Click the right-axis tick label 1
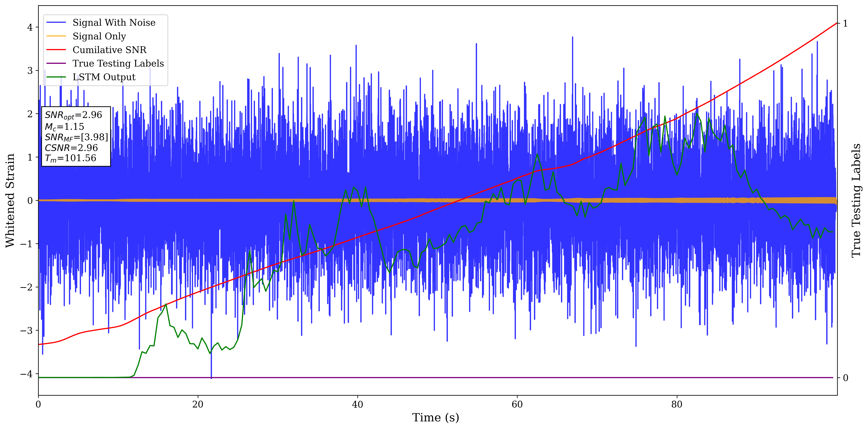The image size is (868, 429). tap(845, 24)
